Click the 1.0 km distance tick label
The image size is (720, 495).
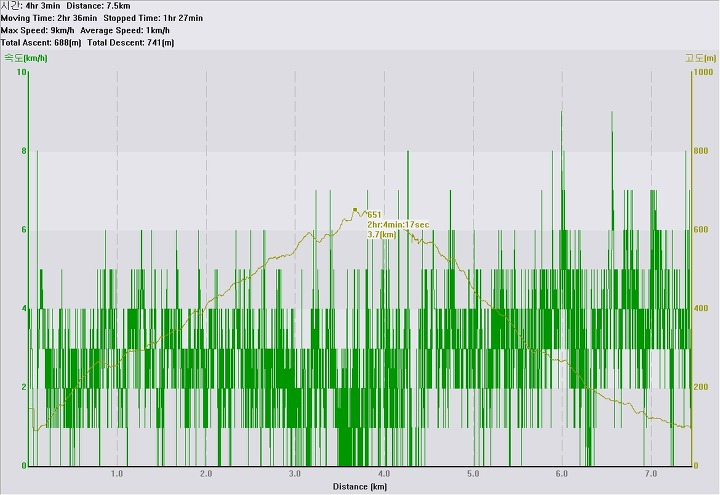coord(117,474)
